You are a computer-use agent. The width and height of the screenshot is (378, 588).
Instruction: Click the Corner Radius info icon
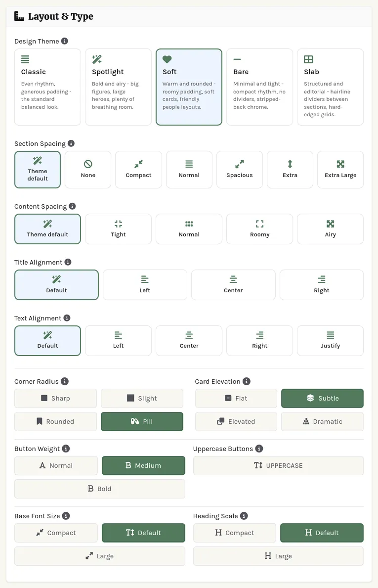(64, 381)
